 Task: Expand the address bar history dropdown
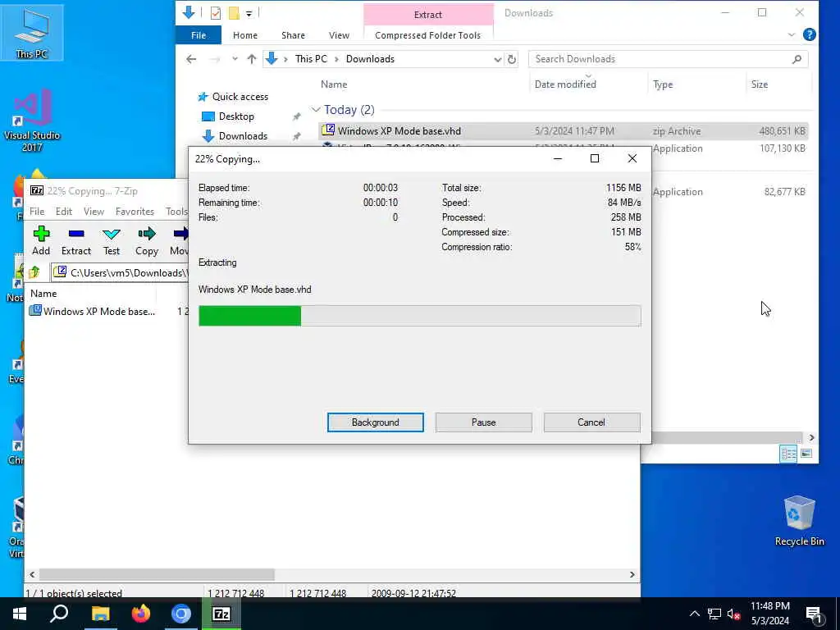coord(497,59)
